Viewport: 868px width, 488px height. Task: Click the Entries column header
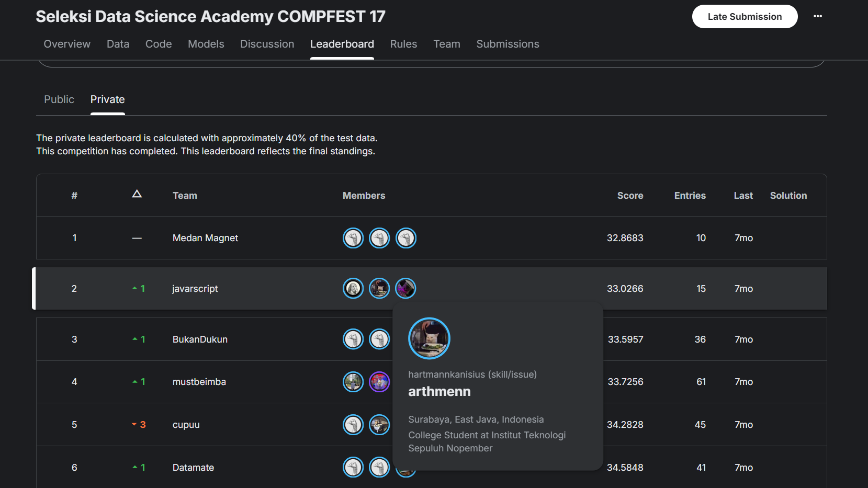click(690, 196)
